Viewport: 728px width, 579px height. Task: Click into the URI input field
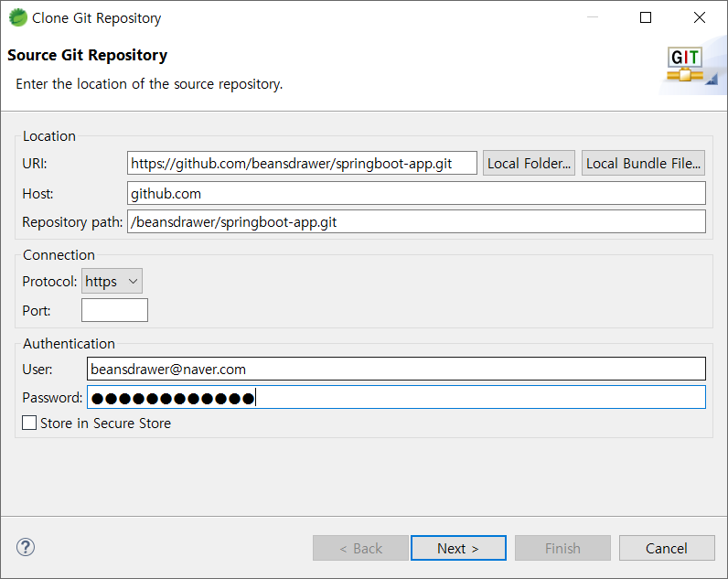coord(302,163)
